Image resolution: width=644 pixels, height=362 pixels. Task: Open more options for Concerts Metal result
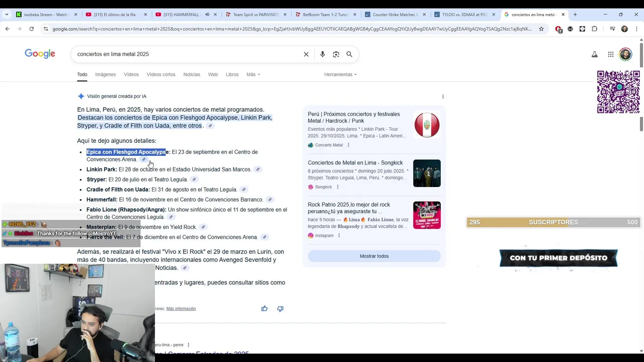pos(348,145)
